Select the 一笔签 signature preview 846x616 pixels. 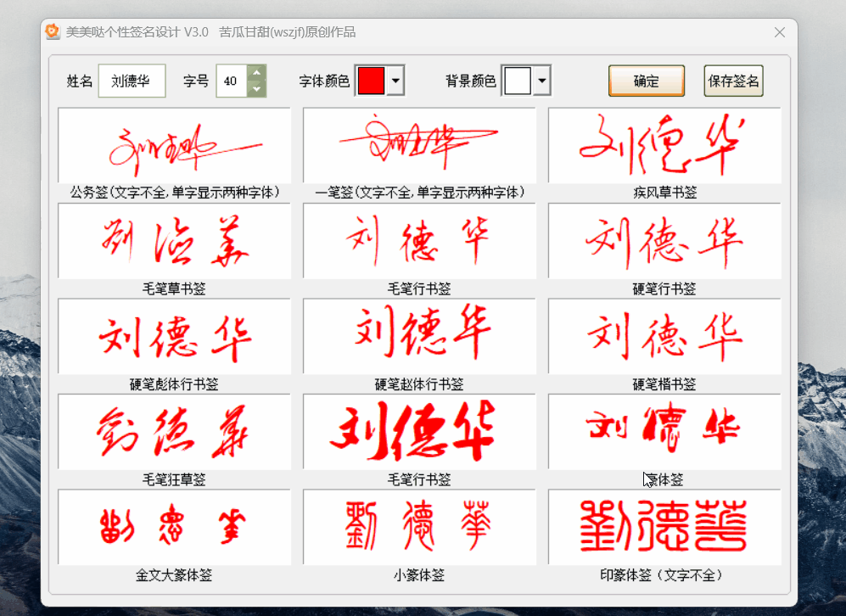[x=419, y=146]
